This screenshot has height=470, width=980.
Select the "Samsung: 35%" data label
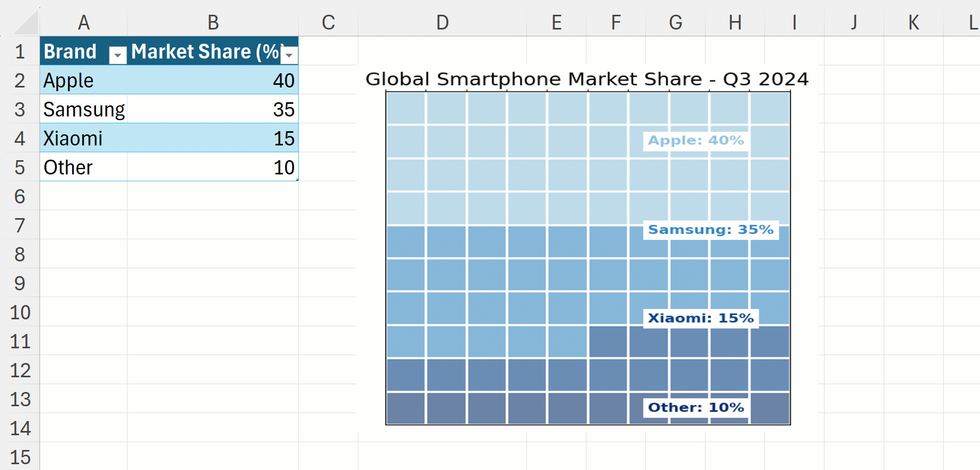(710, 230)
